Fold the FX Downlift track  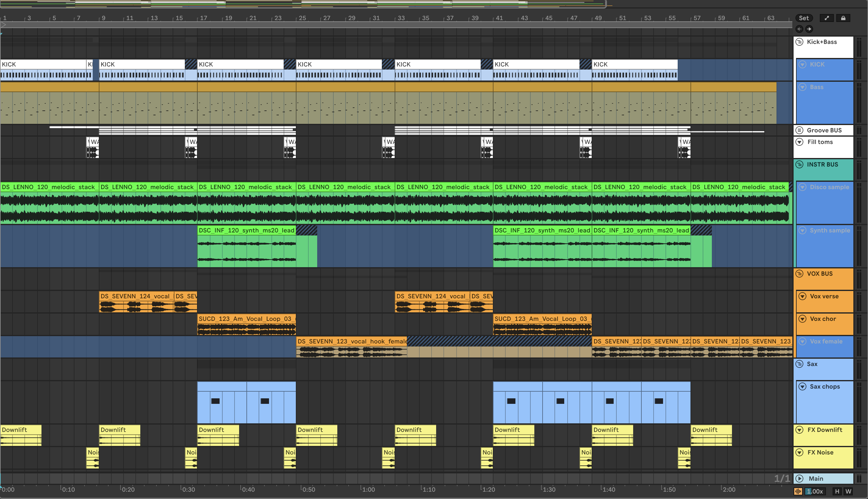(x=799, y=430)
